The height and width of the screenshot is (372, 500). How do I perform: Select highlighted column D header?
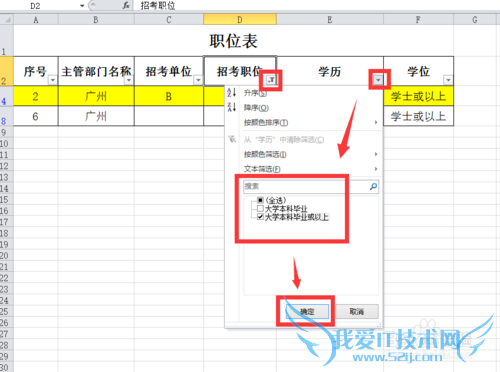[240, 20]
